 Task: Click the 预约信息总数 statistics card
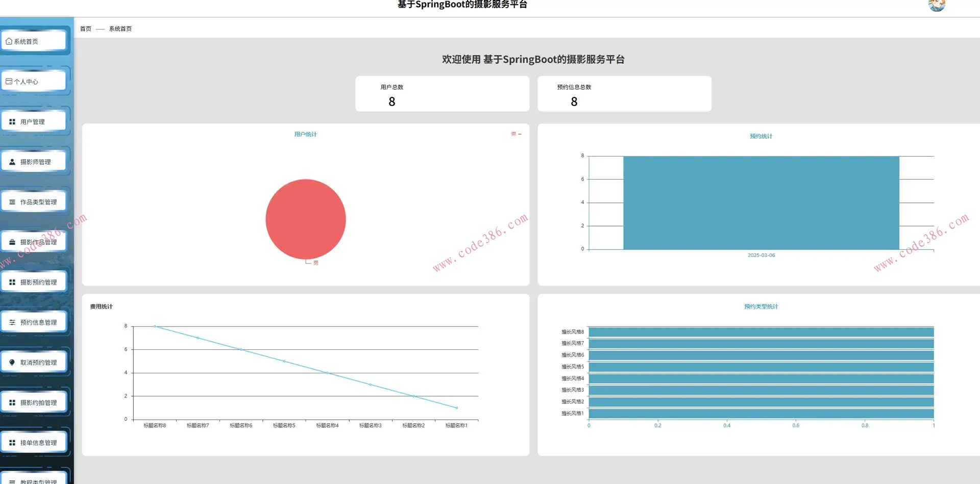point(624,94)
